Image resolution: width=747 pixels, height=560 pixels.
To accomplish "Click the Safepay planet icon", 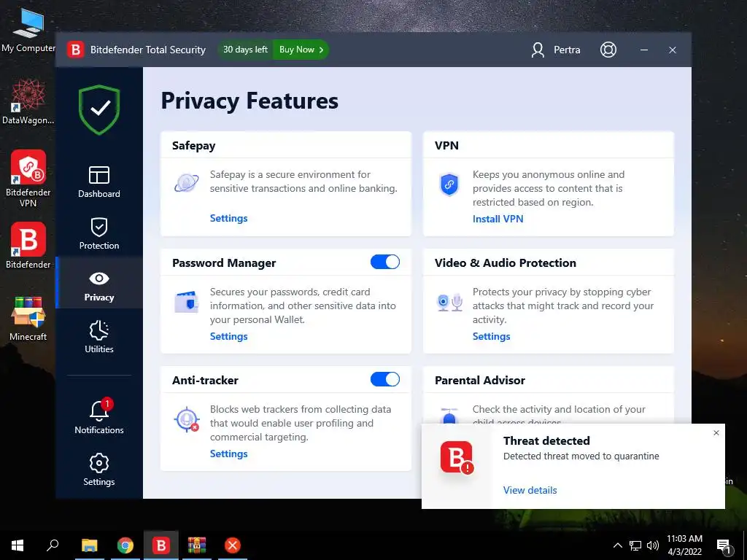I will (186, 183).
